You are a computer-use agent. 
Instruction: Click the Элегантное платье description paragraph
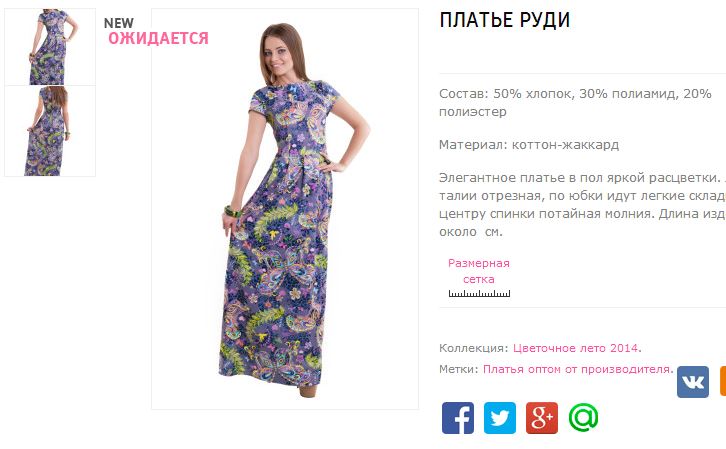pos(582,205)
